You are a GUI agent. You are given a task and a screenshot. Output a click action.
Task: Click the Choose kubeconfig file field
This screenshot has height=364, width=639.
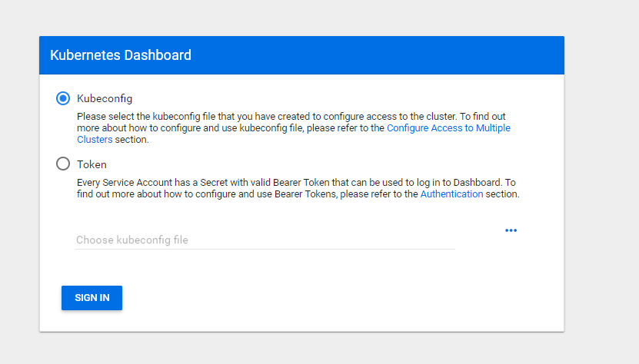point(265,240)
